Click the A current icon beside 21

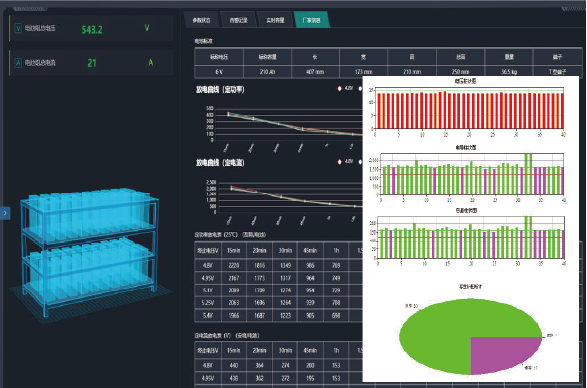(x=18, y=63)
